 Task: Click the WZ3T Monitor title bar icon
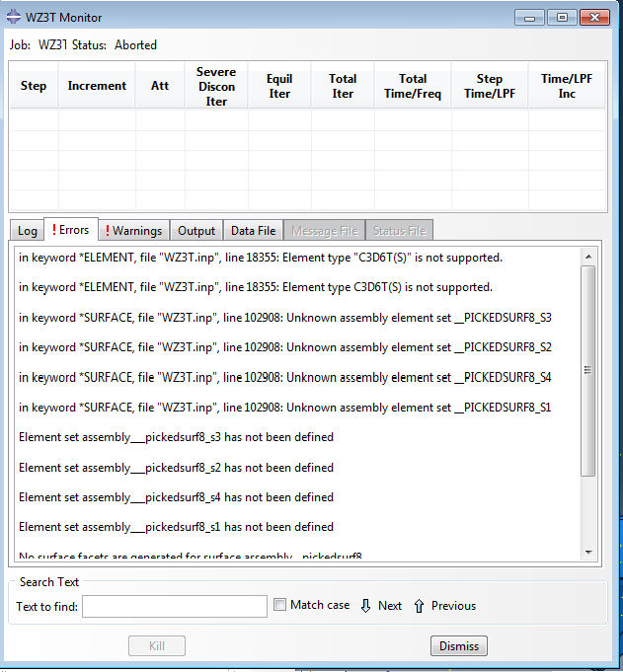(14, 17)
